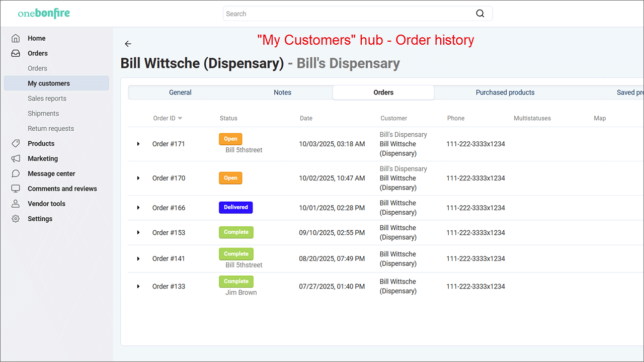Switch to the Notes tab
Screen dimensions: 644x362
click(x=282, y=93)
